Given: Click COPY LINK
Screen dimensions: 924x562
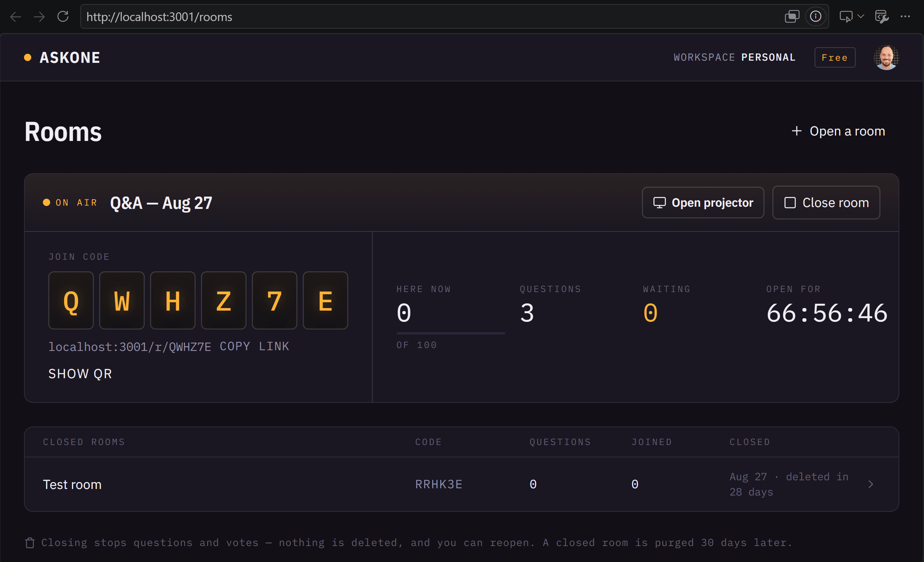Looking at the screenshot, I should (254, 346).
